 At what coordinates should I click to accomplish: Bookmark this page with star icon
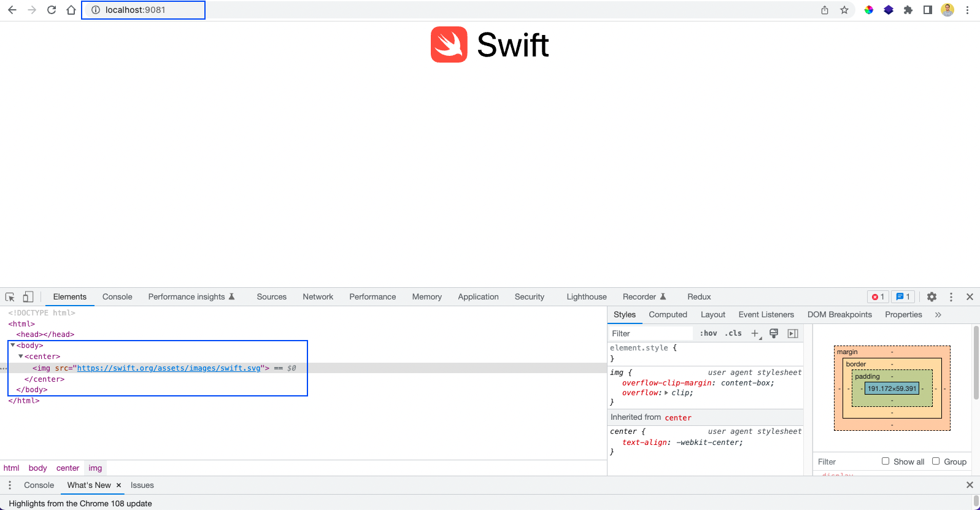coord(844,10)
